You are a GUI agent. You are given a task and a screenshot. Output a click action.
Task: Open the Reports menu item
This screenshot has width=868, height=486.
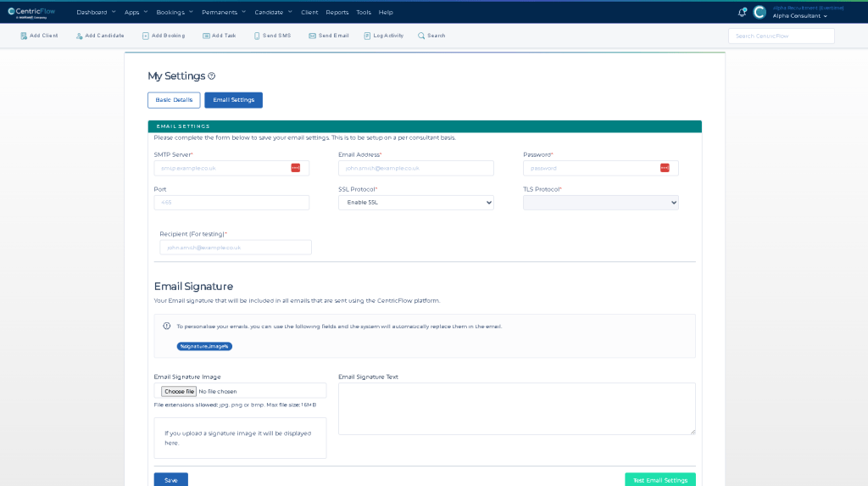pyautogui.click(x=337, y=12)
